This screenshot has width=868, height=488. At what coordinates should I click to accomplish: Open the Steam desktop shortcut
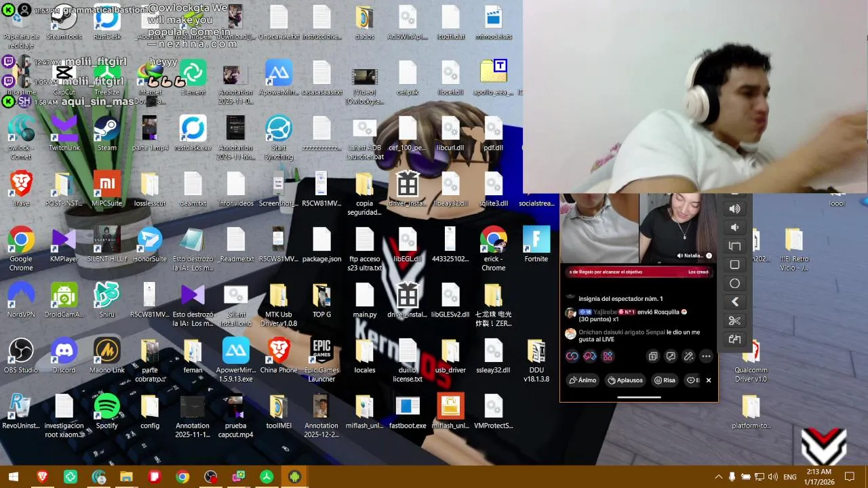(x=106, y=134)
